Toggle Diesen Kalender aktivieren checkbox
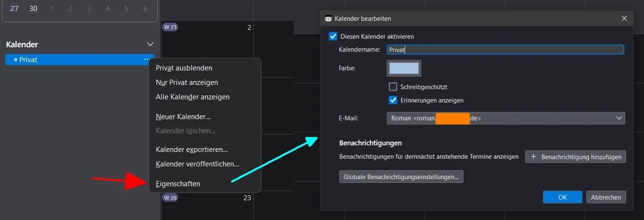Viewport: 644px width, 220px height. point(333,36)
